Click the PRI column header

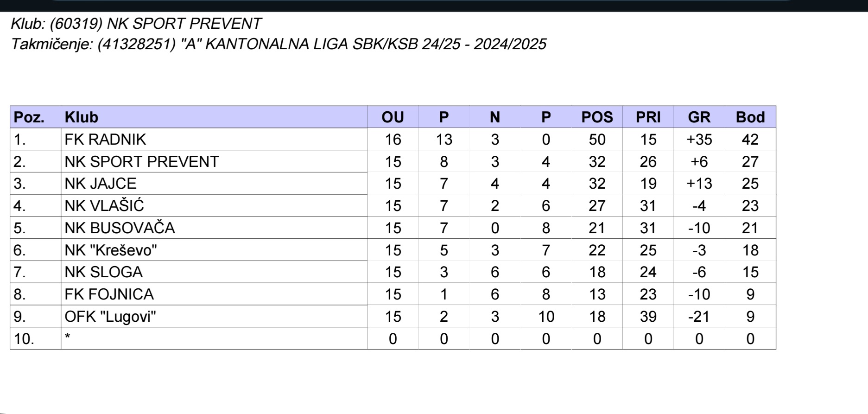coord(648,117)
